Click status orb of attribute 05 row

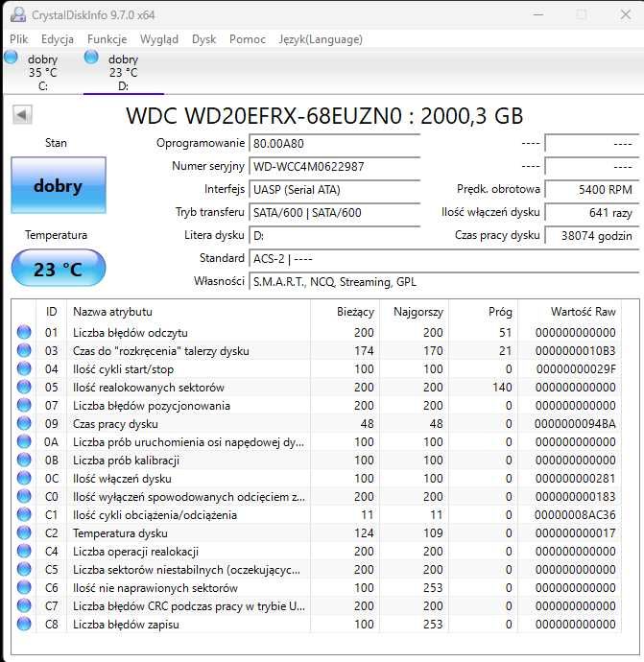24,387
